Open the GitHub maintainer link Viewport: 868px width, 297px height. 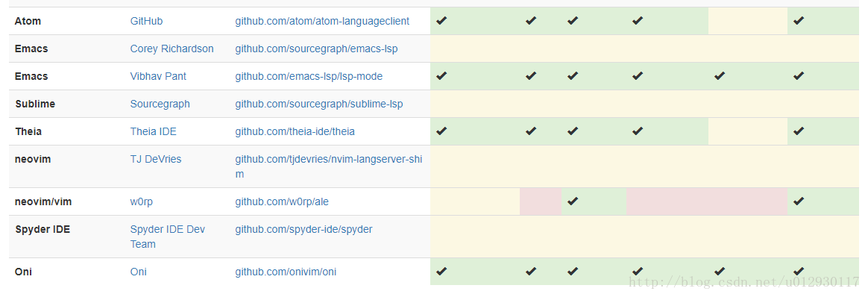[146, 21]
